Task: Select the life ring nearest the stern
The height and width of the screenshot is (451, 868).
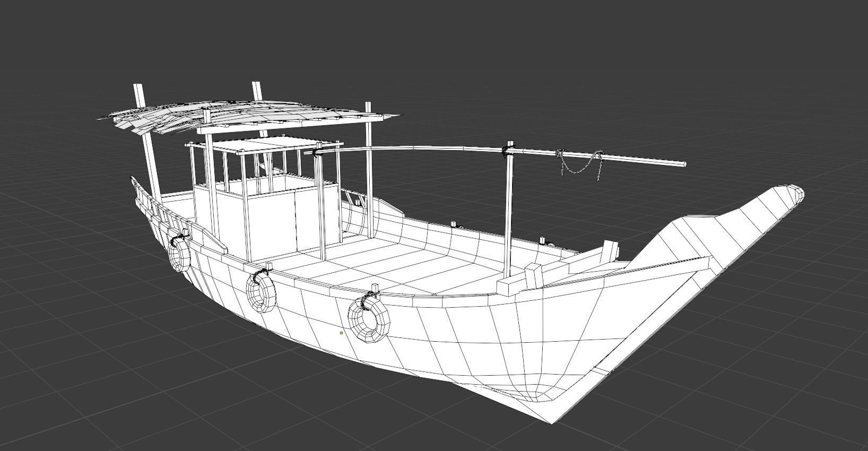Action: click(x=180, y=254)
